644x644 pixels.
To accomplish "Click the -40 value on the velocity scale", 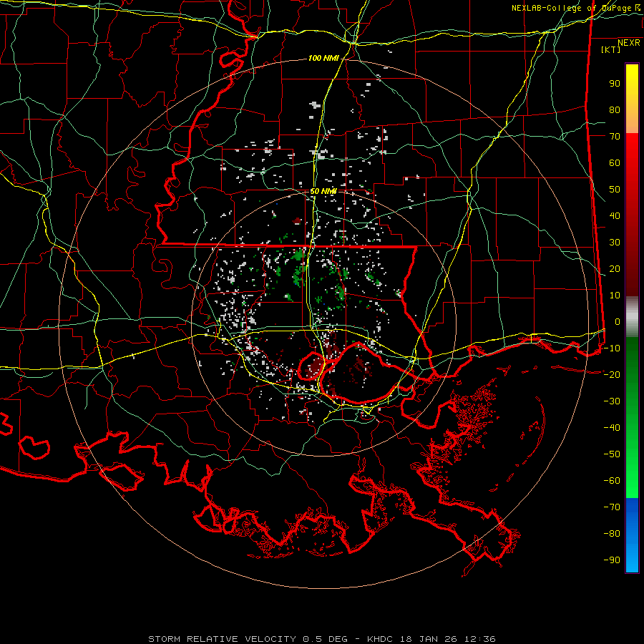I will click(x=612, y=428).
